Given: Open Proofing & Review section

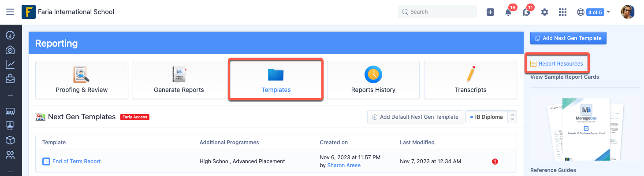Looking at the screenshot, I should 82,80.
